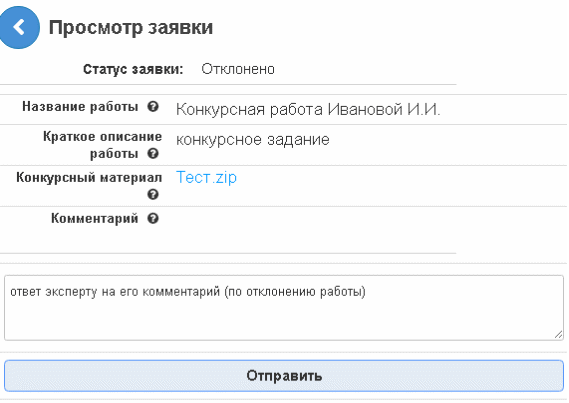Submit the reply with Отправить button
The height and width of the screenshot is (403, 569).
284,376
